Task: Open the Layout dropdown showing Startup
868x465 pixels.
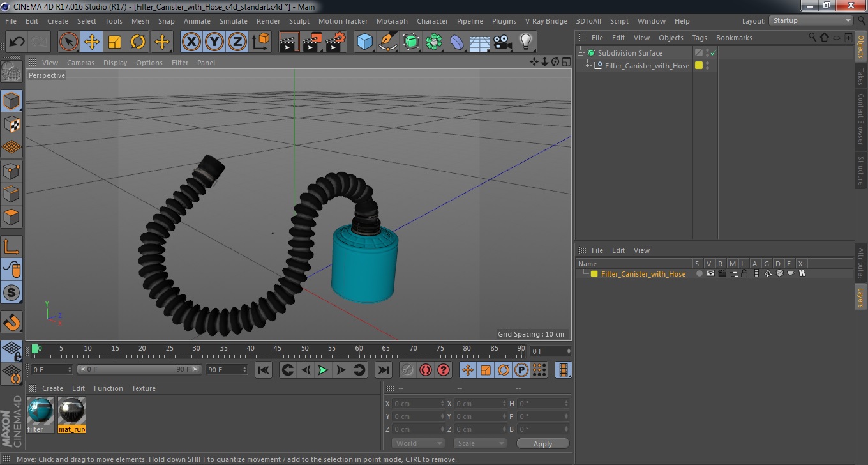Action: 811,20
